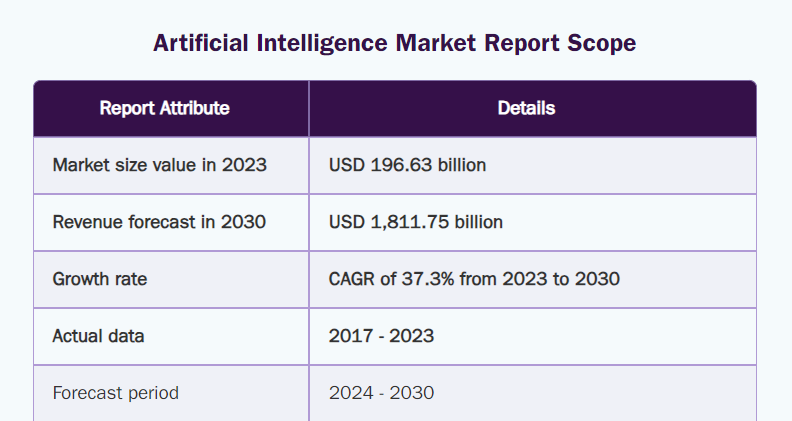Select the Revenue forecast in 2030 label
Image resolution: width=792 pixels, height=421 pixels.
[159, 222]
